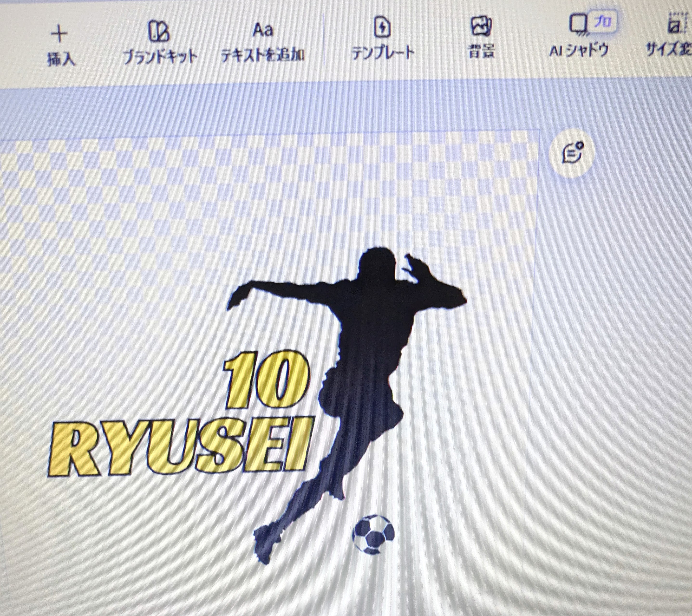The height and width of the screenshot is (616, 692).
Task: Open the floating comment bubble button
Action: pyautogui.click(x=572, y=154)
